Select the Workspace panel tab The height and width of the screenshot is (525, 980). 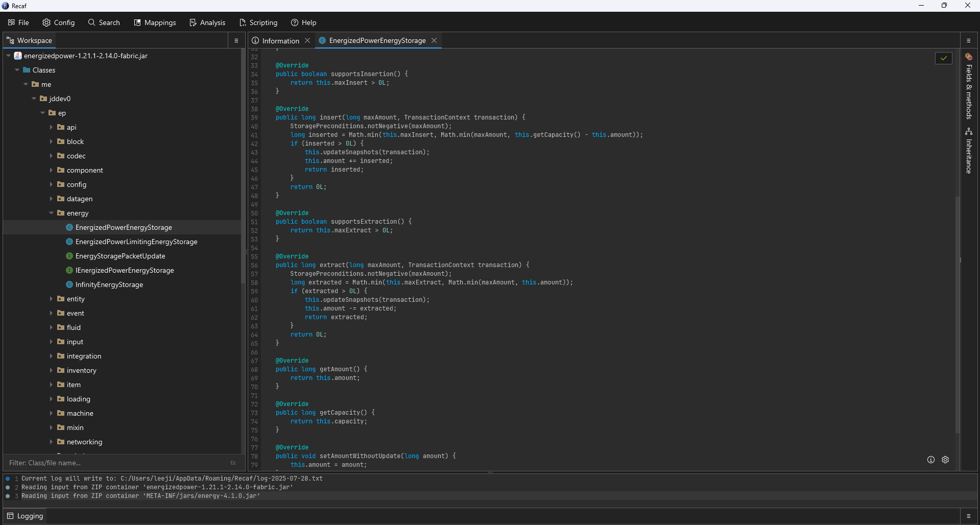[x=30, y=40]
